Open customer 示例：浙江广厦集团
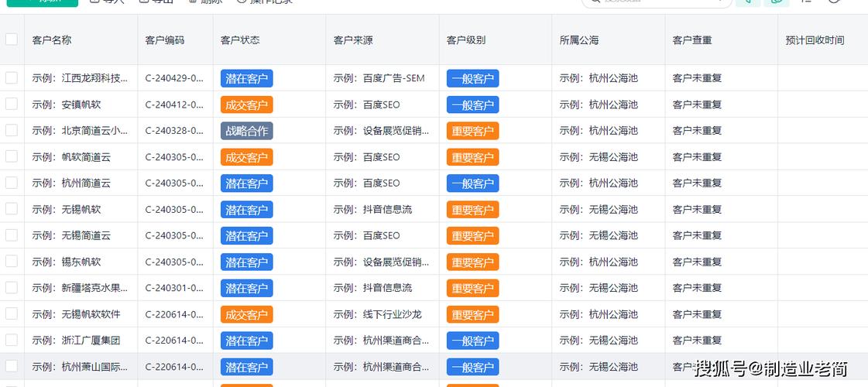 tap(77, 341)
